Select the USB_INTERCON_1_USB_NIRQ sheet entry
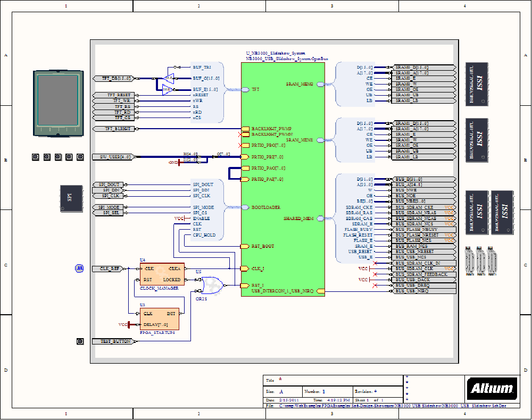The image size is (532, 420). [x=321, y=291]
